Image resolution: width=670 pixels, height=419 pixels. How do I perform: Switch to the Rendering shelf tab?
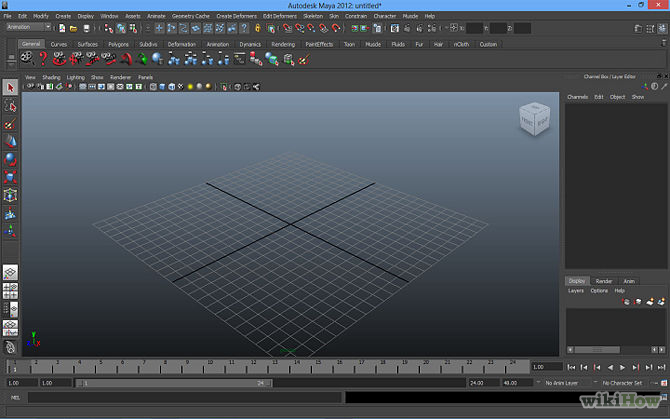click(283, 44)
